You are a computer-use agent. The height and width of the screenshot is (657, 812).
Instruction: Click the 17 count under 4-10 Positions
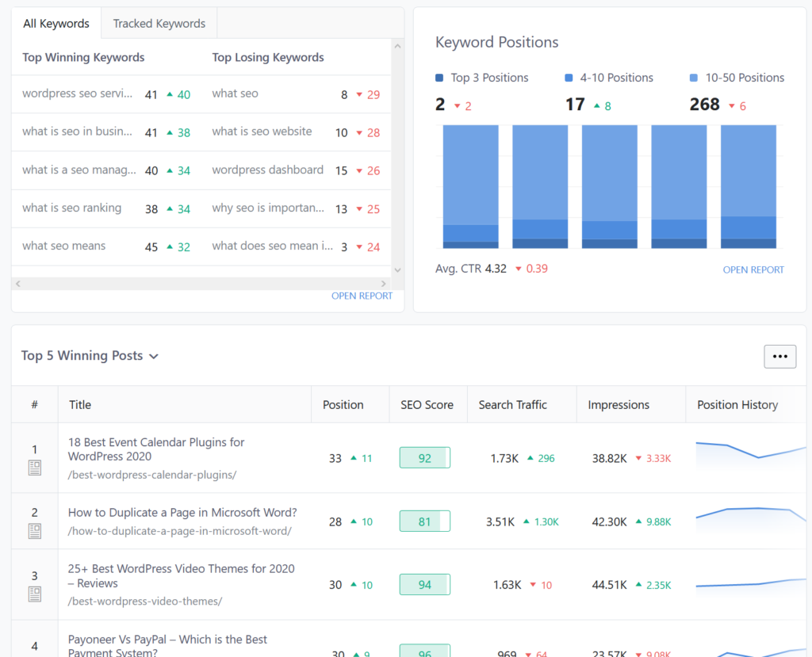[x=575, y=105]
